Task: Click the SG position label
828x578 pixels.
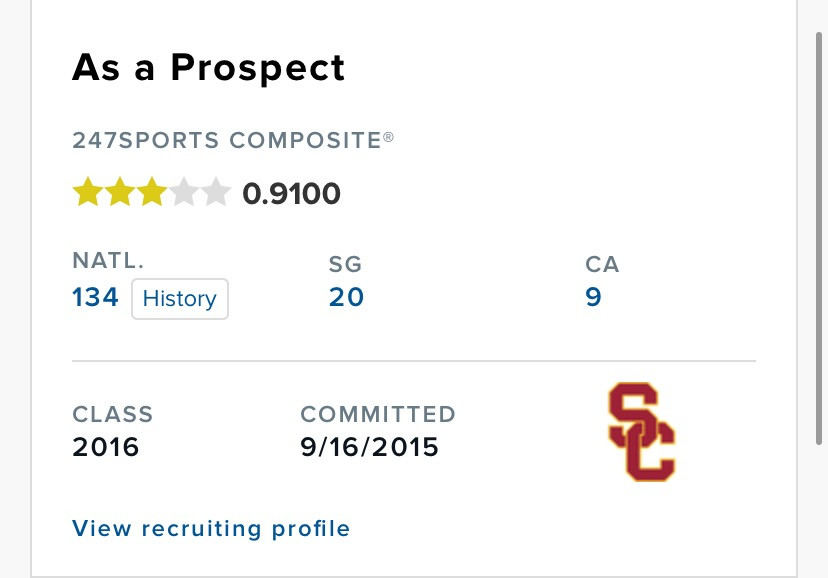Action: point(345,264)
